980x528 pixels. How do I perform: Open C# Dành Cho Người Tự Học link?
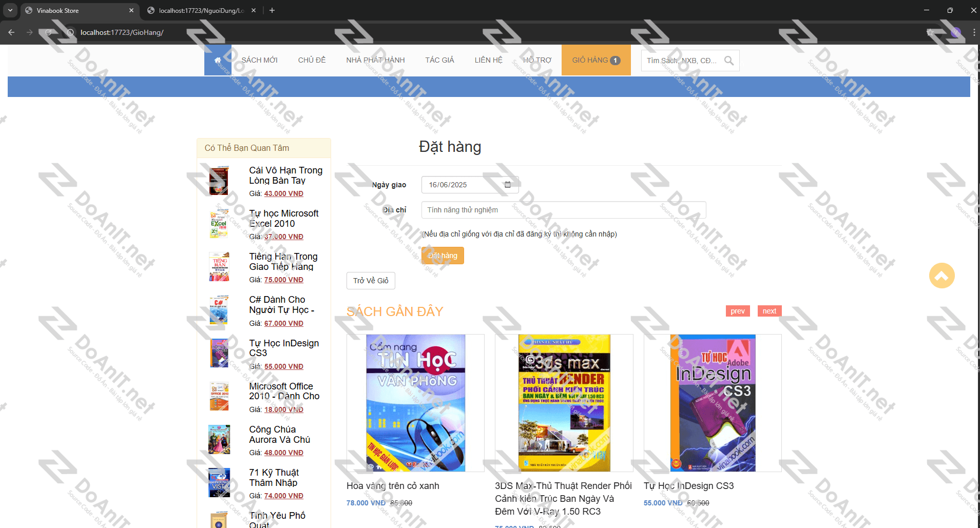(x=282, y=305)
